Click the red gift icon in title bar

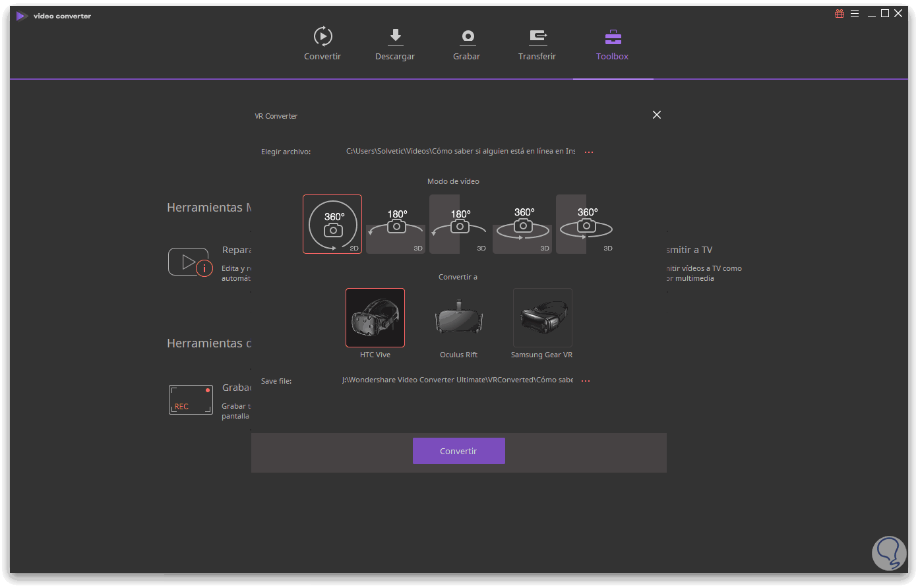(840, 13)
